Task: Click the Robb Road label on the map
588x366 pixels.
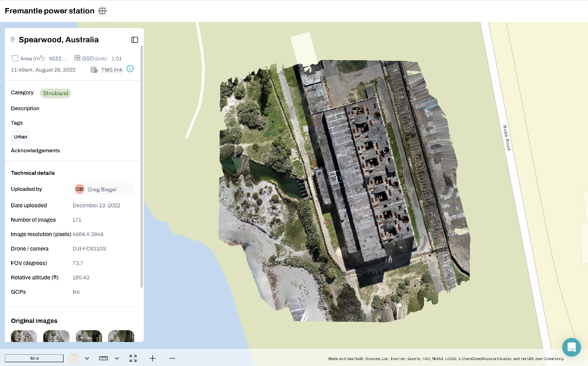Action: coord(507,138)
